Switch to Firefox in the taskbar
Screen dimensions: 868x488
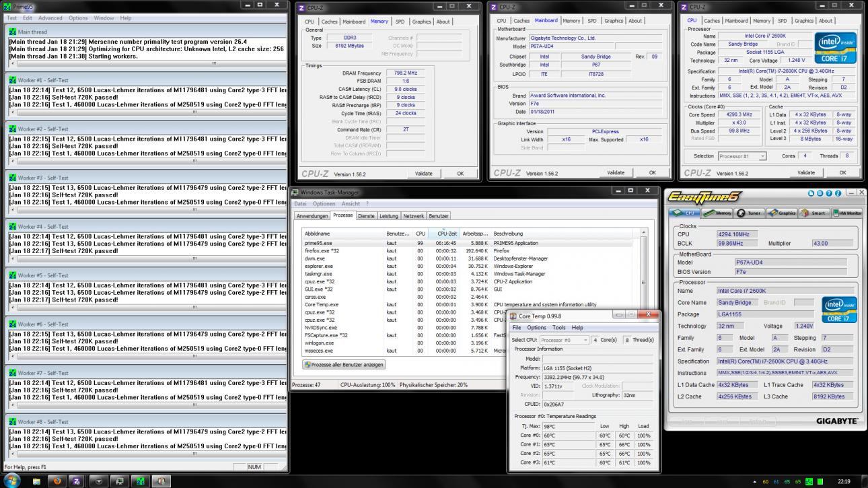click(x=57, y=482)
